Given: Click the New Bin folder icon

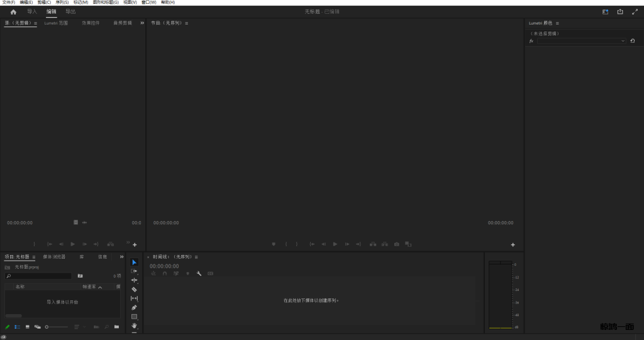Looking at the screenshot, I should pyautogui.click(x=116, y=327).
